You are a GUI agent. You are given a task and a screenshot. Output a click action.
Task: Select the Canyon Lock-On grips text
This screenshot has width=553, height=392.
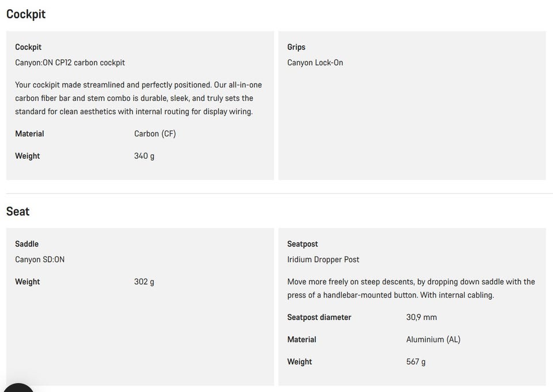pos(315,63)
